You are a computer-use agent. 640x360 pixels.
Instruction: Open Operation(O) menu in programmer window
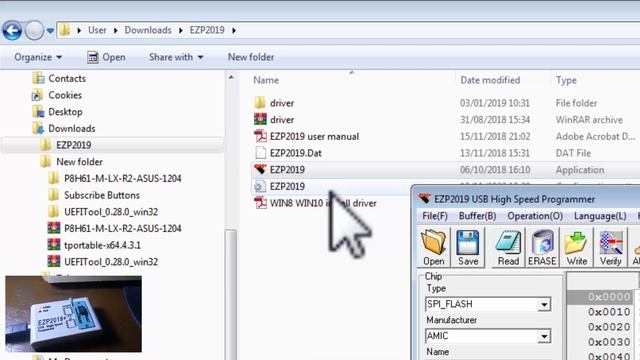point(535,216)
